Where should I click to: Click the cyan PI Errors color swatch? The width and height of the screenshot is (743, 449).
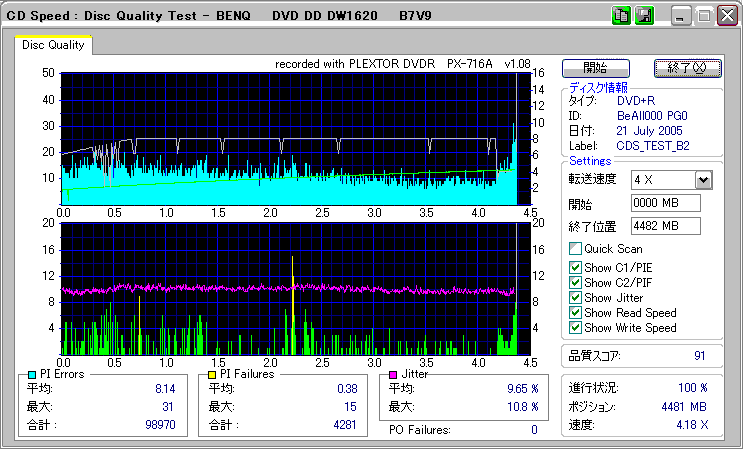31,374
